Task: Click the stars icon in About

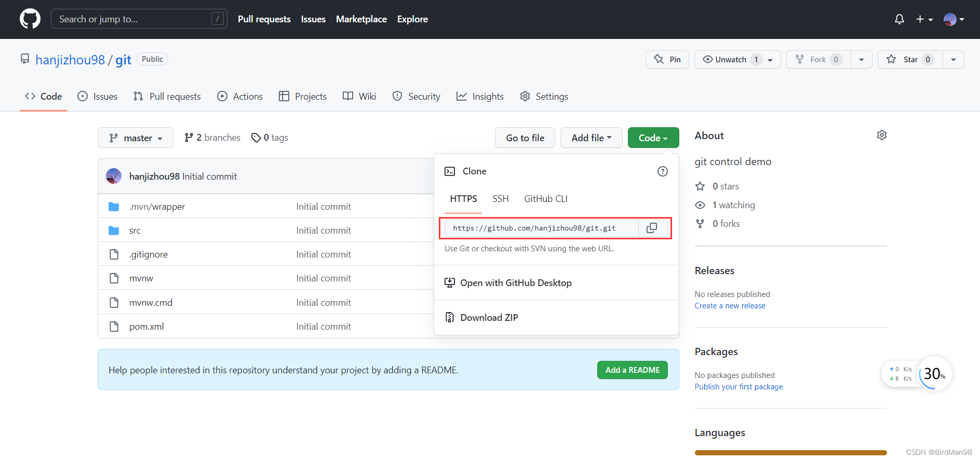Action: (700, 186)
